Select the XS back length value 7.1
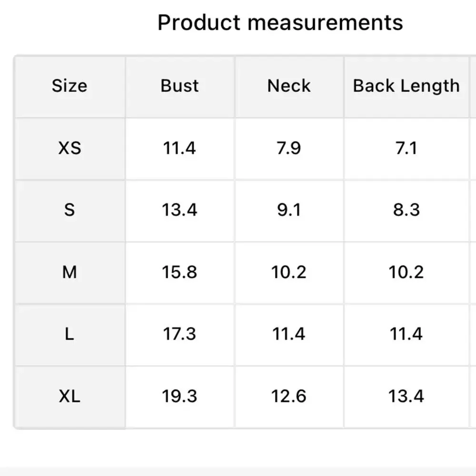This screenshot has height=476, width=476. (x=406, y=148)
